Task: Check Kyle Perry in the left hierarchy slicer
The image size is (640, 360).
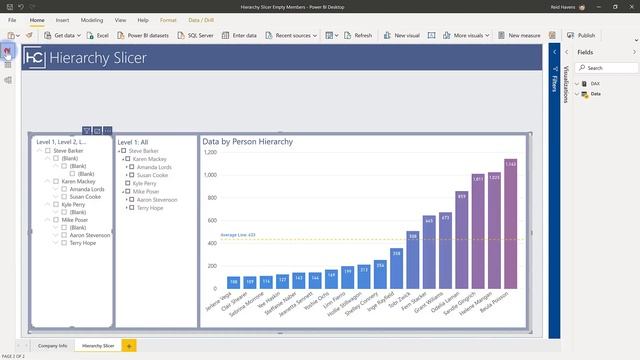Action: tap(56, 204)
